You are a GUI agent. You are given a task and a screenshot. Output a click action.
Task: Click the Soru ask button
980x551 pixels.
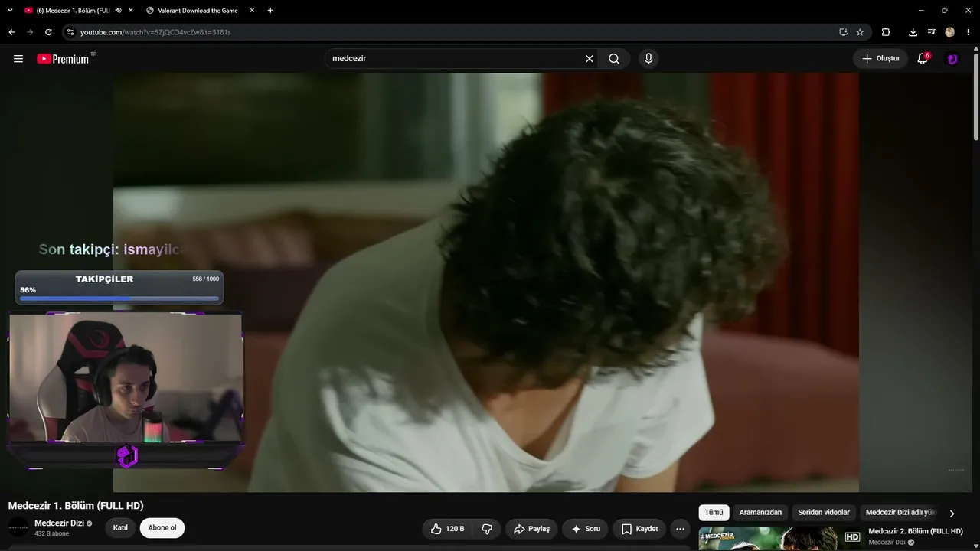pyautogui.click(x=586, y=529)
